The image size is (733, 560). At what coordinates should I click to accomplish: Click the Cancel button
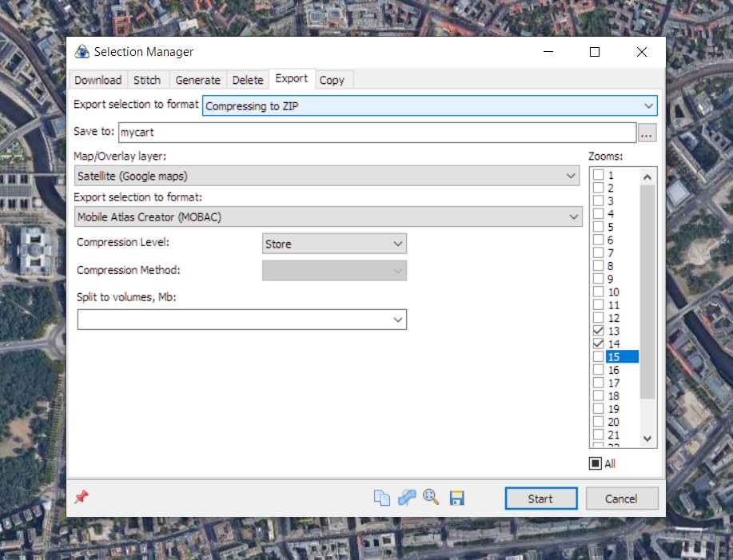click(x=621, y=498)
